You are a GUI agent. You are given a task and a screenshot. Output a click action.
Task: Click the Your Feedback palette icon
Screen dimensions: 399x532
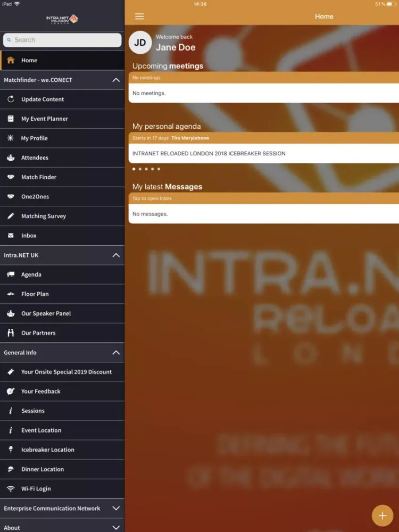tap(11, 391)
